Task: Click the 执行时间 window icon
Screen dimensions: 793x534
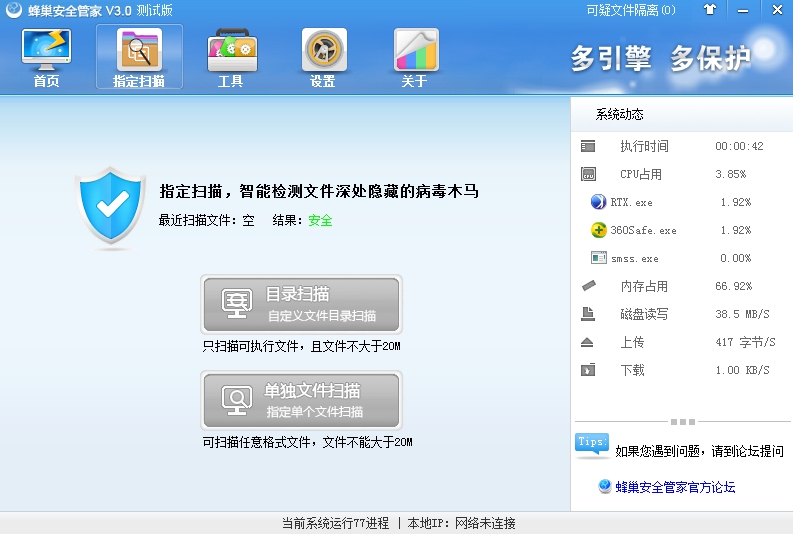Action: click(x=588, y=146)
